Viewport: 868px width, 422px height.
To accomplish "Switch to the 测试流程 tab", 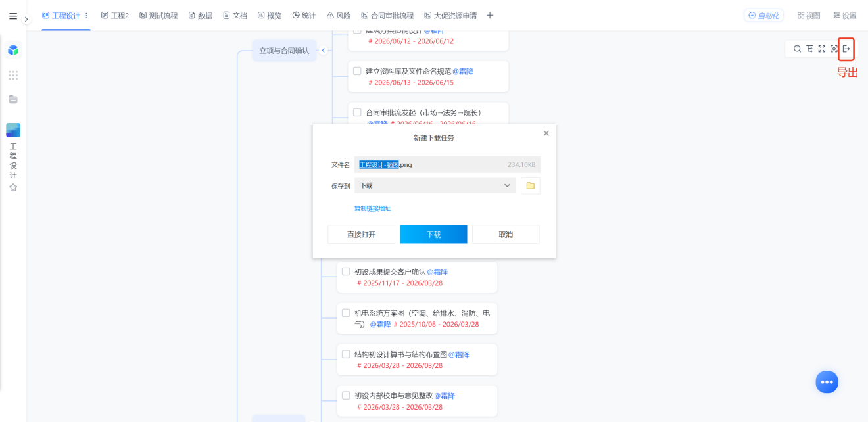I will tap(158, 16).
